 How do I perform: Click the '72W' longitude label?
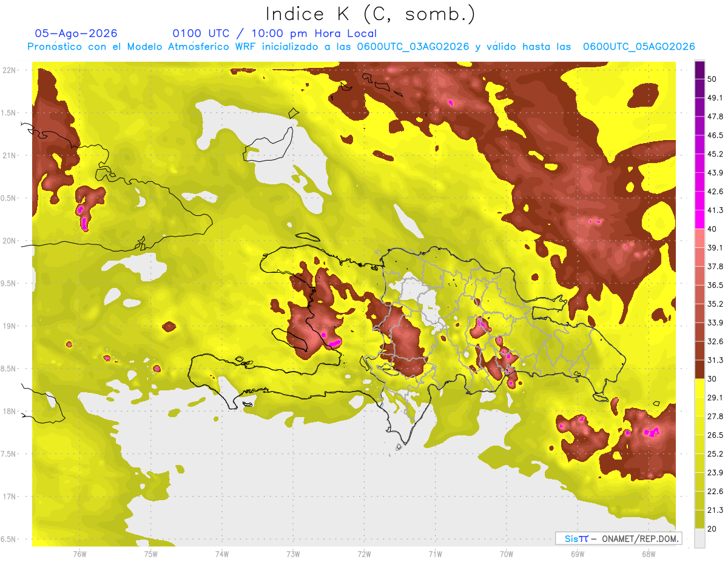point(364,554)
